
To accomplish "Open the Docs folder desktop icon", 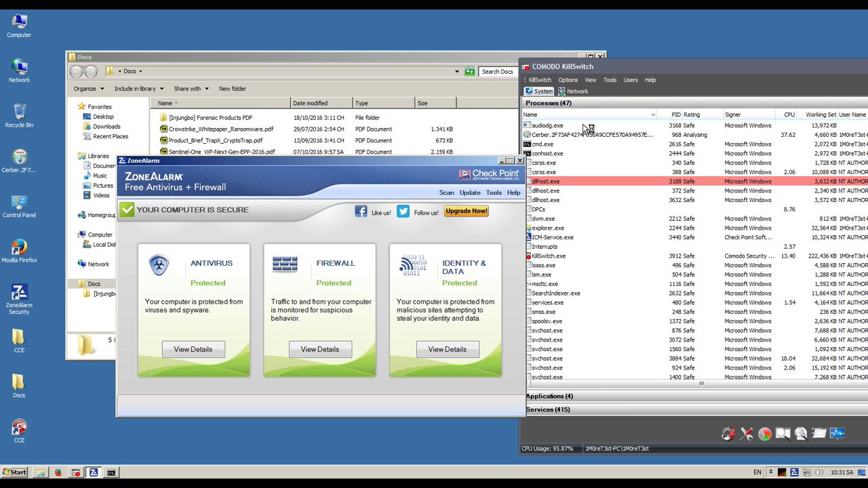I will pyautogui.click(x=19, y=386).
